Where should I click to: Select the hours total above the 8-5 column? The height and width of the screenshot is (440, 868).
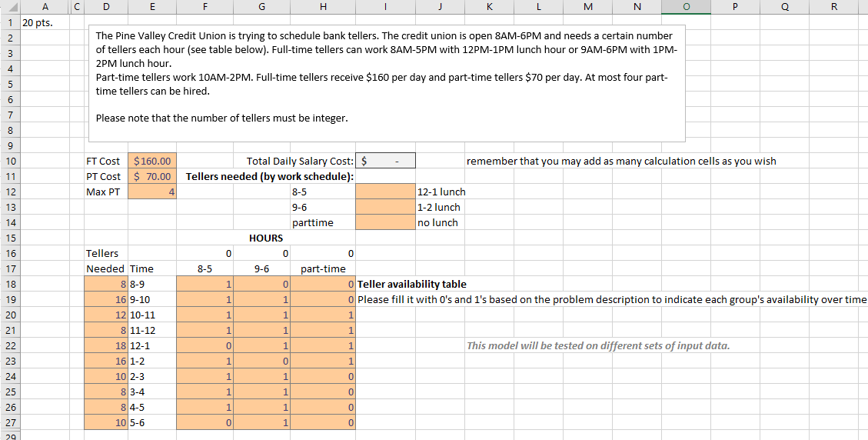coord(205,254)
